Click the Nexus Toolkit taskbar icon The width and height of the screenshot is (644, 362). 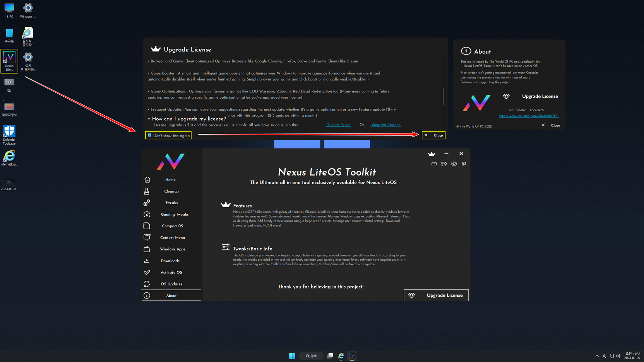coord(352,356)
